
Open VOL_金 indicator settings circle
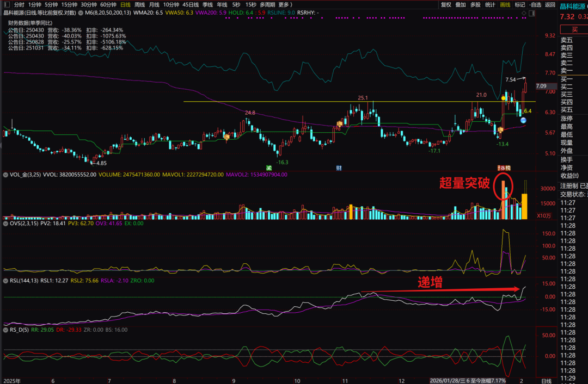click(x=5, y=175)
